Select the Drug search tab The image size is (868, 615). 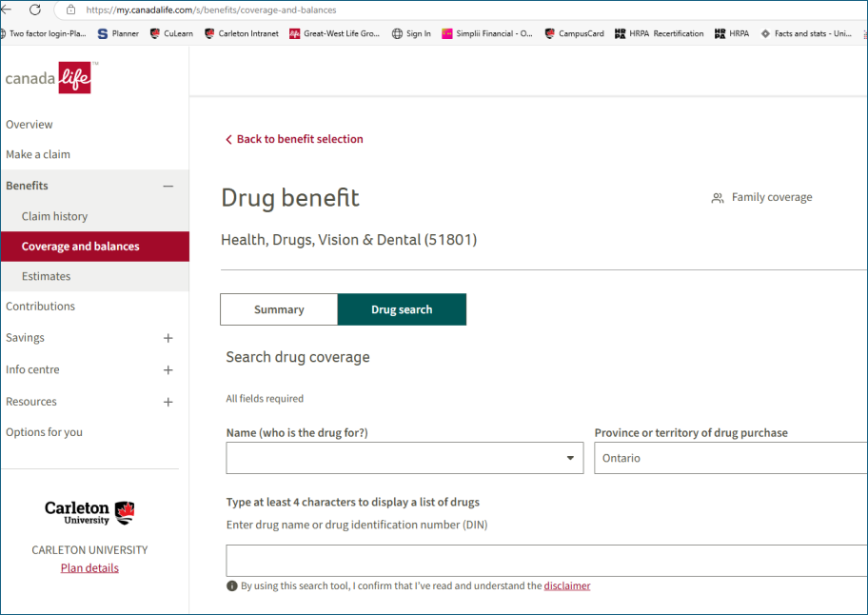tap(402, 309)
